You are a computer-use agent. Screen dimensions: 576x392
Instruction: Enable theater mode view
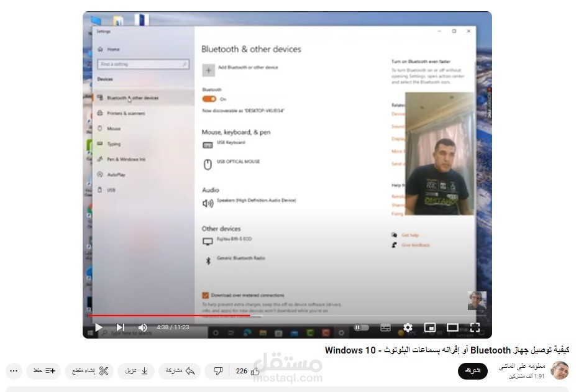pos(452,327)
